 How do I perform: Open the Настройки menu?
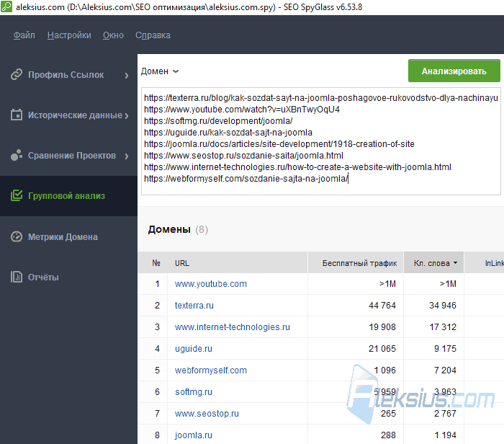69,35
